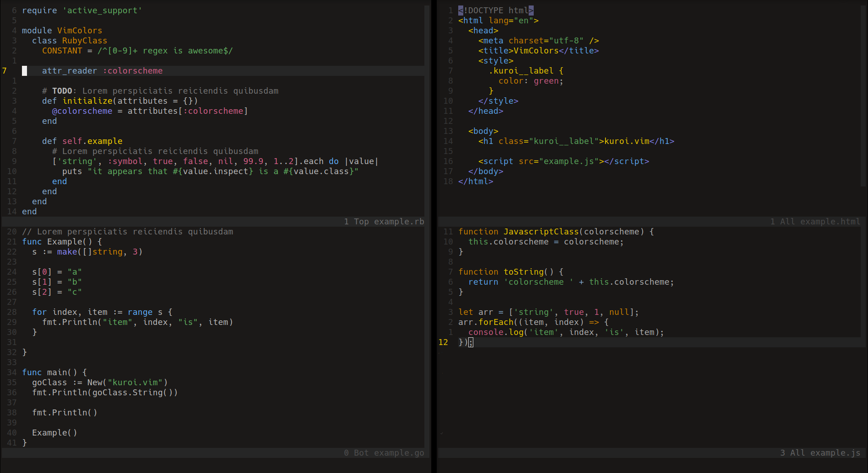
Task: Click this.colorscheme = colorscheme assignment
Action: 546,242
